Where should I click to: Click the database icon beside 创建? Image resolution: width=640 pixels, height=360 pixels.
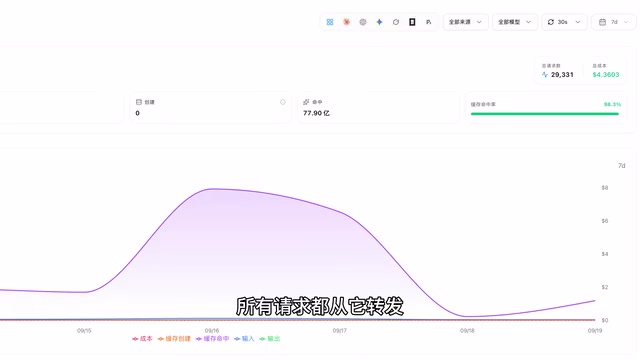click(x=139, y=102)
